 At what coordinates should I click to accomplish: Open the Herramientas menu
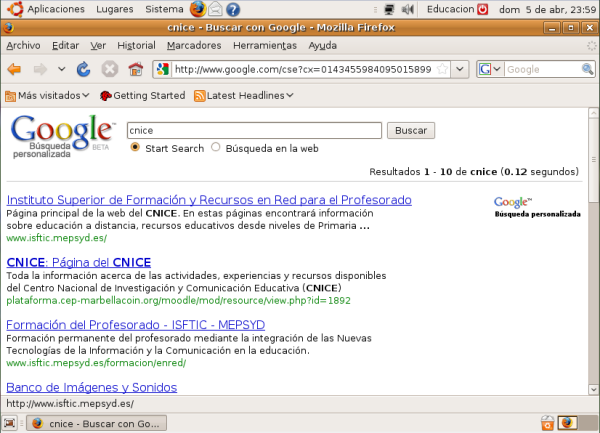point(260,45)
